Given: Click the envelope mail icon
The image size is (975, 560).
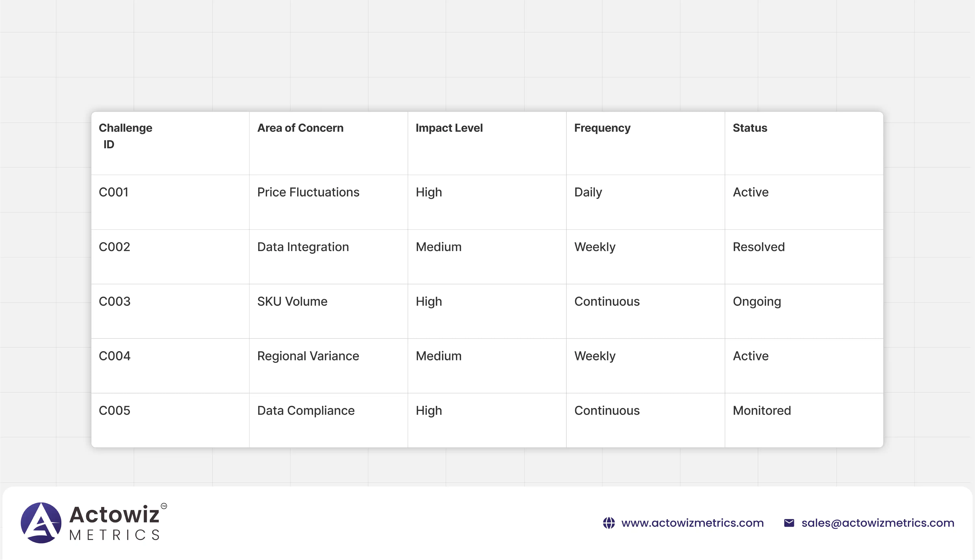Looking at the screenshot, I should (x=789, y=523).
